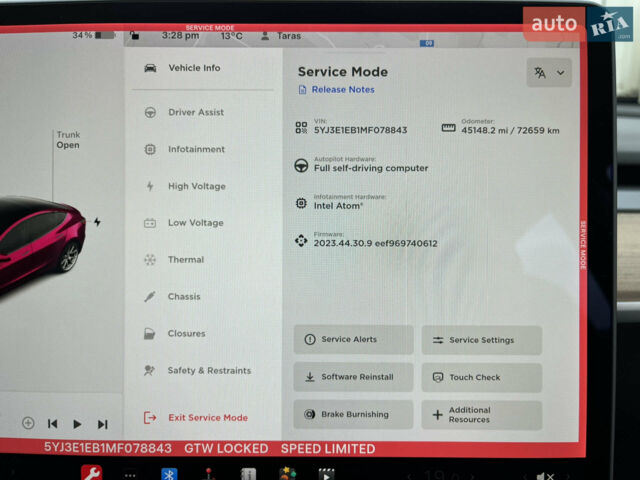Tap the 34% battery indicator
This screenshot has height=480, width=640.
93,35
